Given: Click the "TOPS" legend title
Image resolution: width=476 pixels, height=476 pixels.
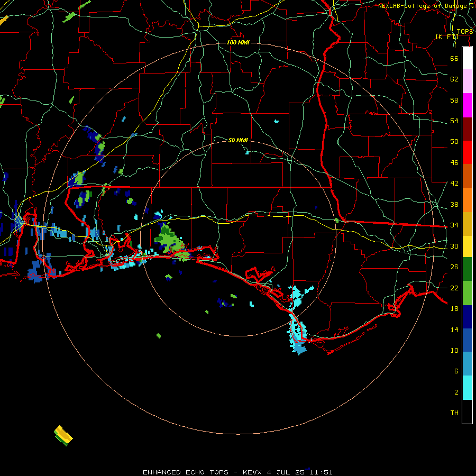Looking at the screenshot, I should point(465,32).
